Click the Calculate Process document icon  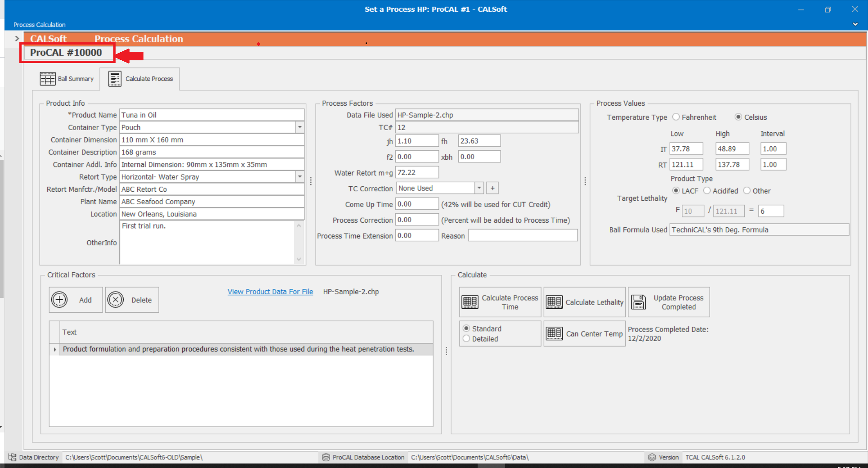tap(115, 79)
